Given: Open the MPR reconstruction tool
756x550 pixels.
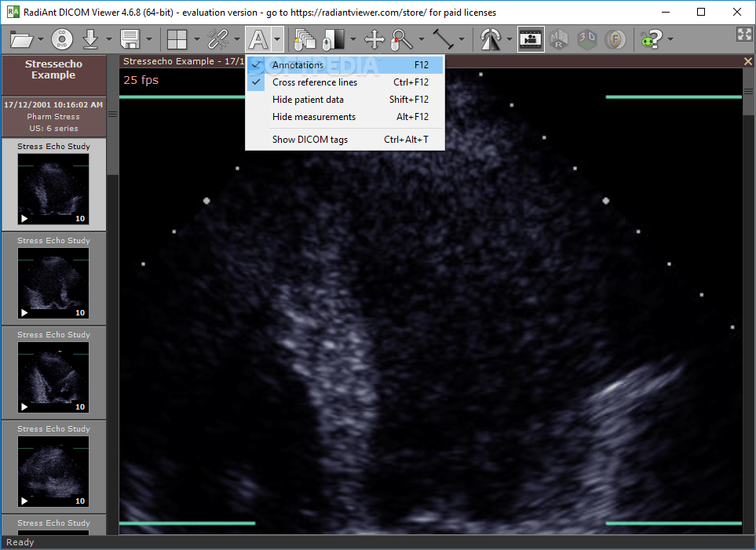Looking at the screenshot, I should [x=559, y=39].
